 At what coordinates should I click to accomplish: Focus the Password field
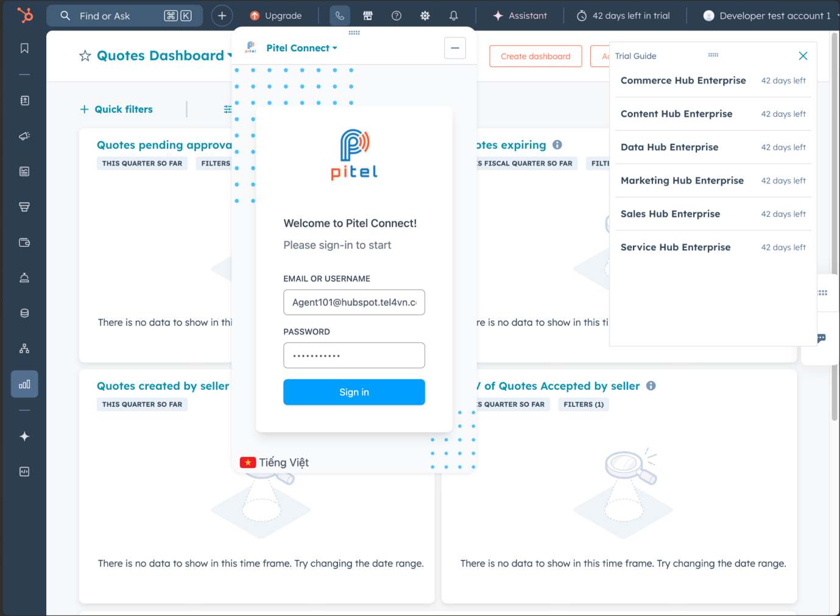tap(354, 355)
